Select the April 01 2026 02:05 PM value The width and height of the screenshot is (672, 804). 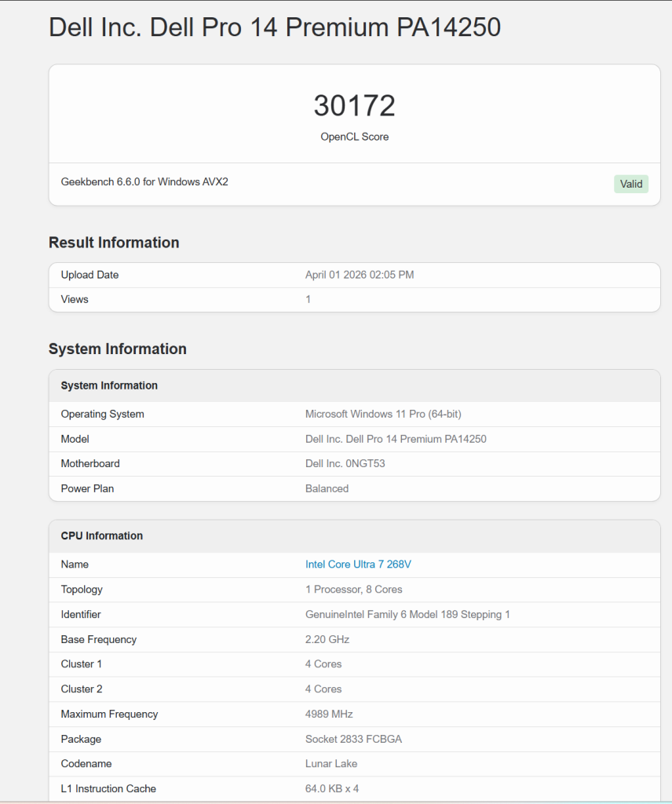[x=360, y=275]
